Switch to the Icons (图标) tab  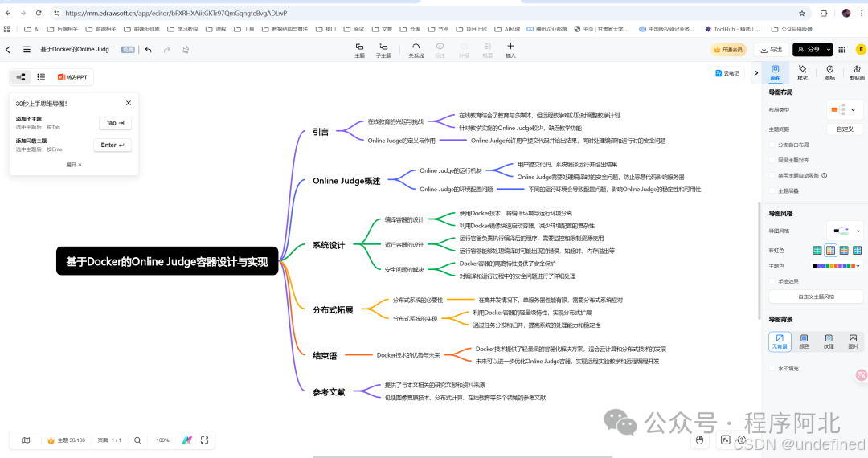(x=829, y=72)
